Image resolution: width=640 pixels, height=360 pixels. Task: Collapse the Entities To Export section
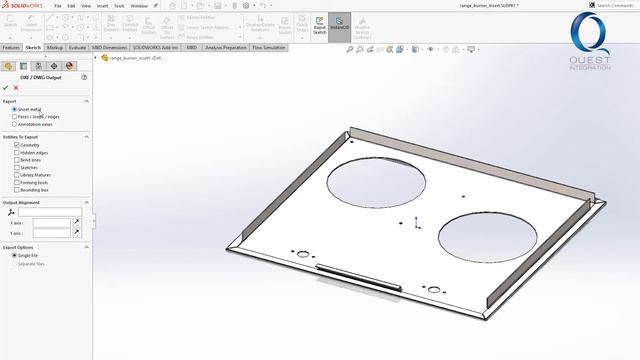(87, 137)
